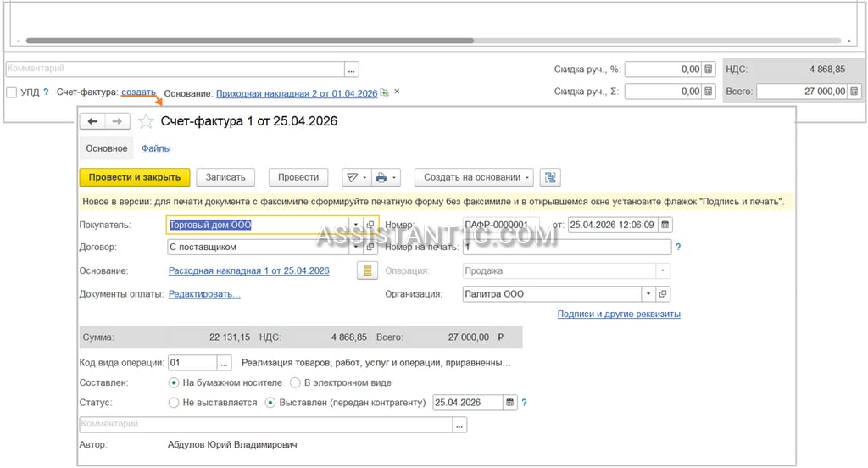868x468 pixels.
Task: Click the создать link for Счет-фактура
Action: coord(138,92)
